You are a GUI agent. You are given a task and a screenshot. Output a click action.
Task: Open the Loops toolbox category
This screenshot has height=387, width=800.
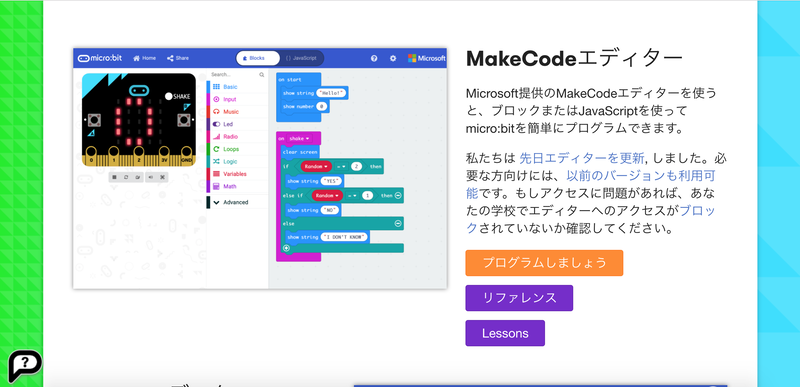coord(237,149)
